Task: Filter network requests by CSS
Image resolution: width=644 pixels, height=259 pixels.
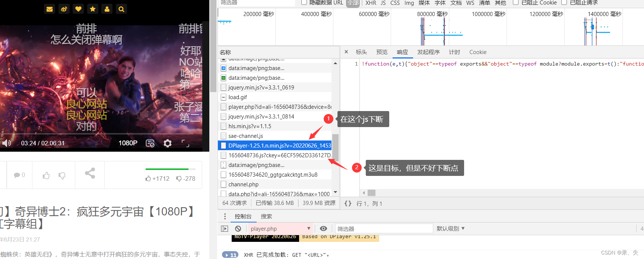Action: click(395, 3)
